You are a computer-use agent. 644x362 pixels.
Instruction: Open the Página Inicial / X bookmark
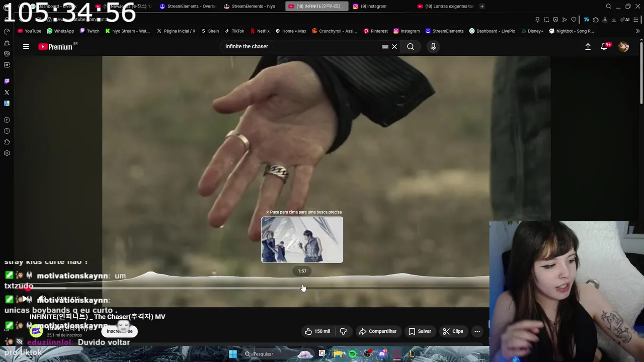pos(176,31)
